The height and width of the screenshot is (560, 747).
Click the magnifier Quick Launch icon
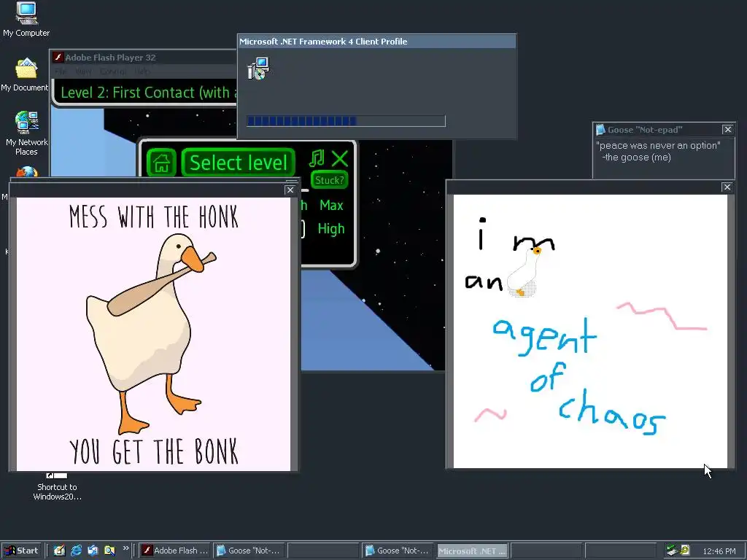pos(109,551)
